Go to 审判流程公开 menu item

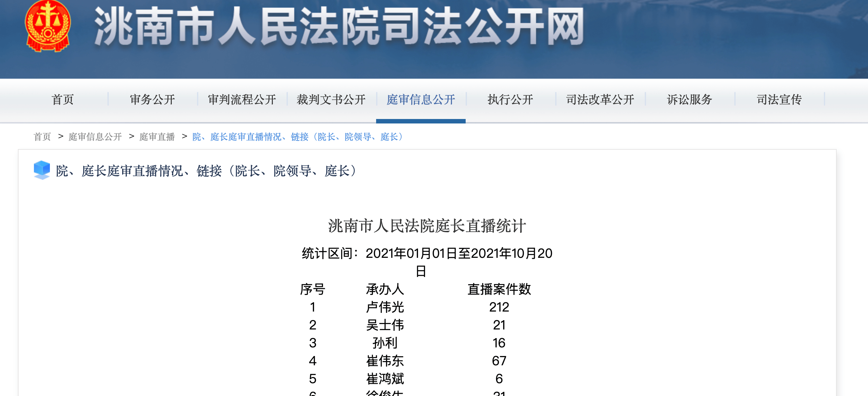coord(242,99)
